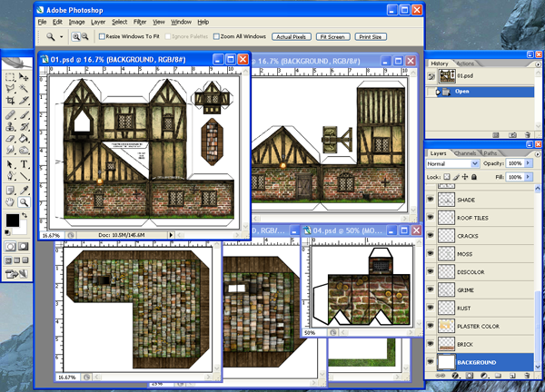Toggle visibility of GRIME layer
This screenshot has height=392, width=545.
click(431, 290)
